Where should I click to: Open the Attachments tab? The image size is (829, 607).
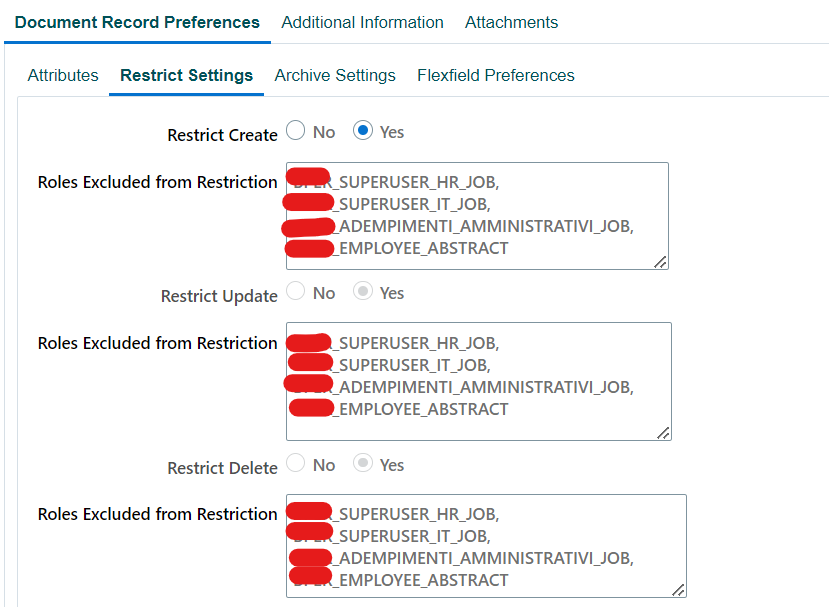[511, 22]
